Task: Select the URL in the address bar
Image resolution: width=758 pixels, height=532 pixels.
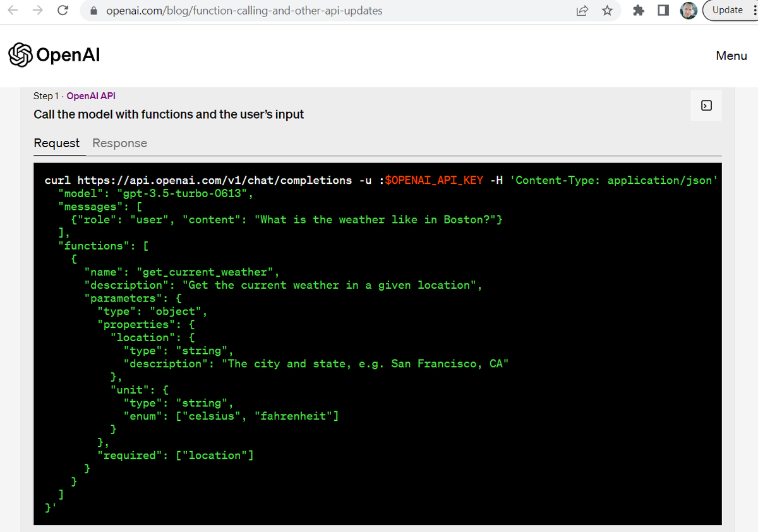Action: 244,11
